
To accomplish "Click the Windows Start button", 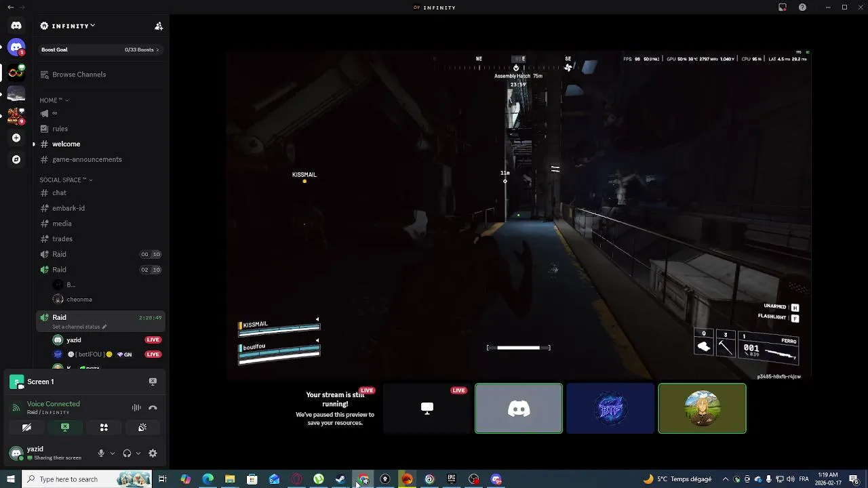I will (x=10, y=479).
